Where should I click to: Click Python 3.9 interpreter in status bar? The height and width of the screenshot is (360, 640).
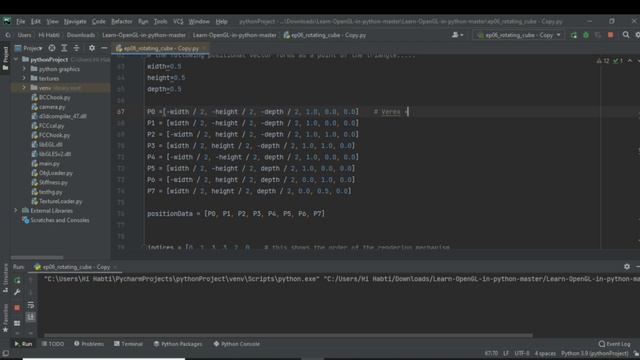pos(594,353)
